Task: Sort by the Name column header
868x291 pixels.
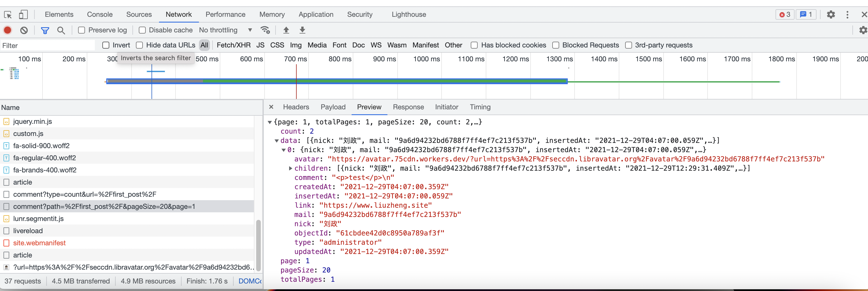Action: (x=131, y=108)
